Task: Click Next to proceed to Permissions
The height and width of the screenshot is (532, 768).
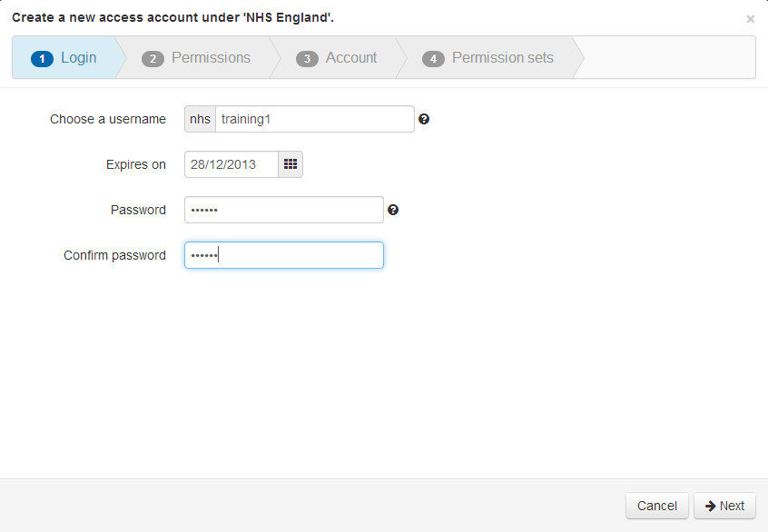Action: (x=724, y=506)
